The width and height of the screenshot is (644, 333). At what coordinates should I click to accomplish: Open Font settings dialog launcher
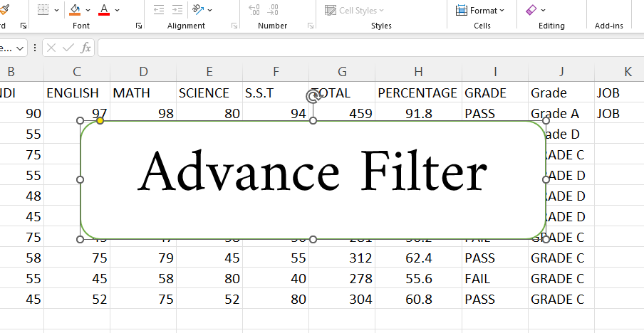click(138, 26)
